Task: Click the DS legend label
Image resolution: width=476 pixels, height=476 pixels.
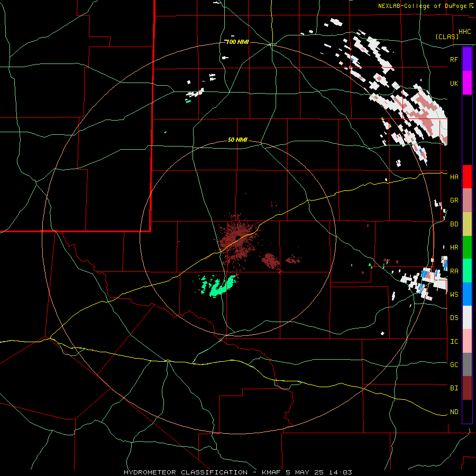Action: tap(454, 318)
